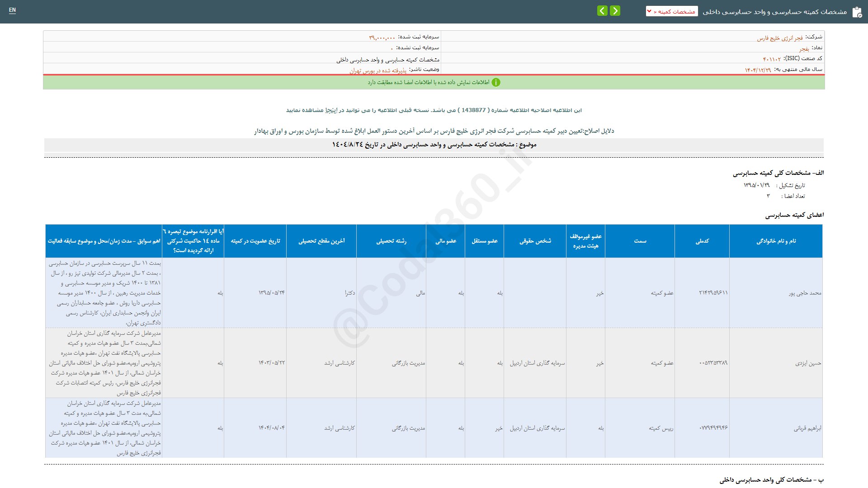Image resolution: width=868 pixels, height=488 pixels.
Task: Click the سمت column header
Action: (640, 241)
